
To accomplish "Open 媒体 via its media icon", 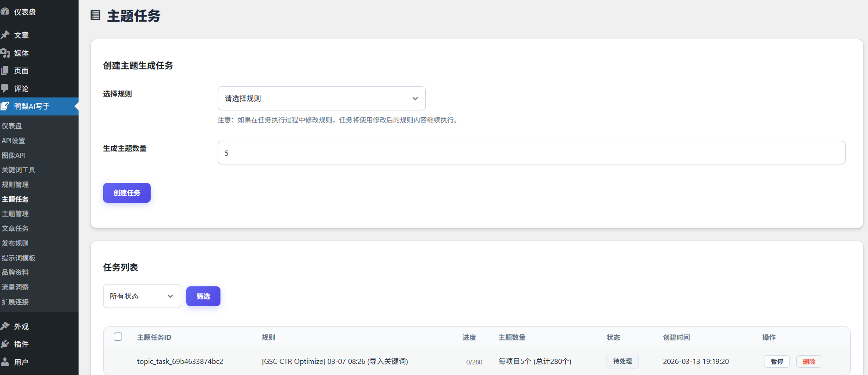I will coord(5,53).
